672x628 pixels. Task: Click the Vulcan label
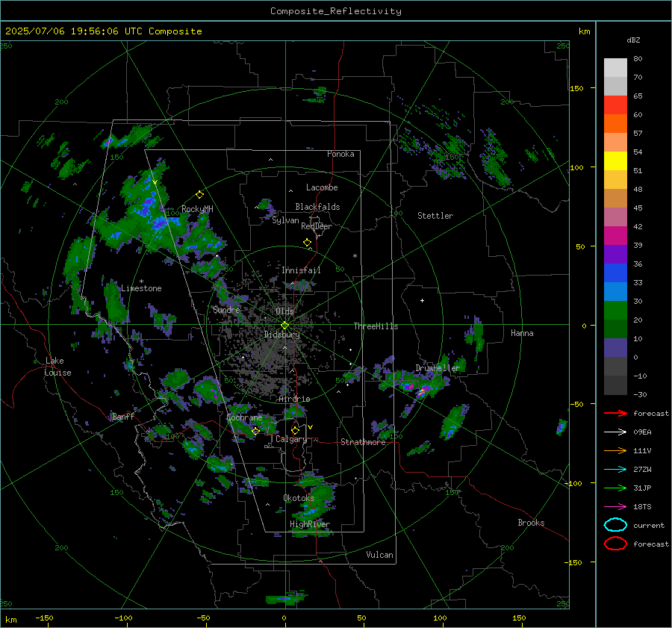(379, 555)
